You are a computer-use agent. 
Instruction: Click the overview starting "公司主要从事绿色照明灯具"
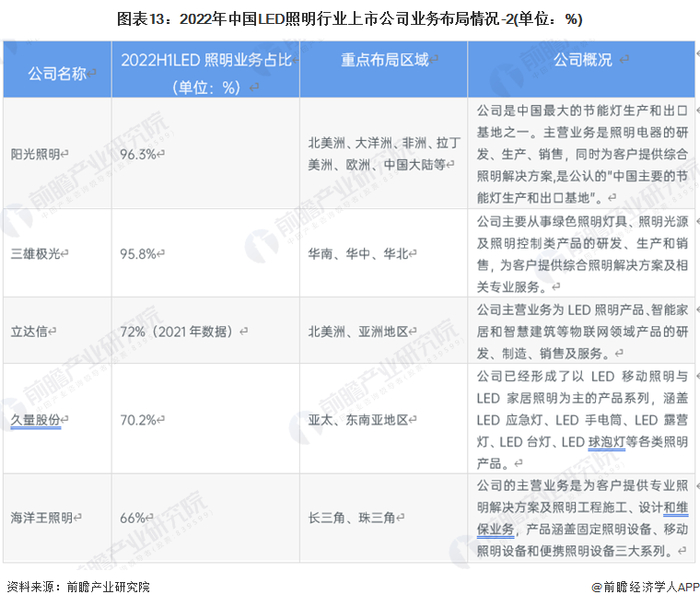pos(582,254)
